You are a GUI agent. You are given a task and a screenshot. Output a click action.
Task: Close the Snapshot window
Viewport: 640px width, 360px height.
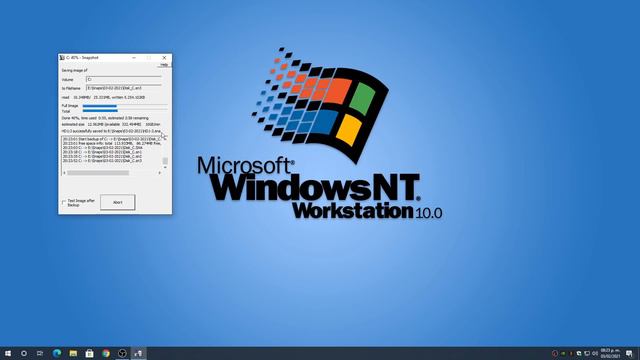(164, 58)
